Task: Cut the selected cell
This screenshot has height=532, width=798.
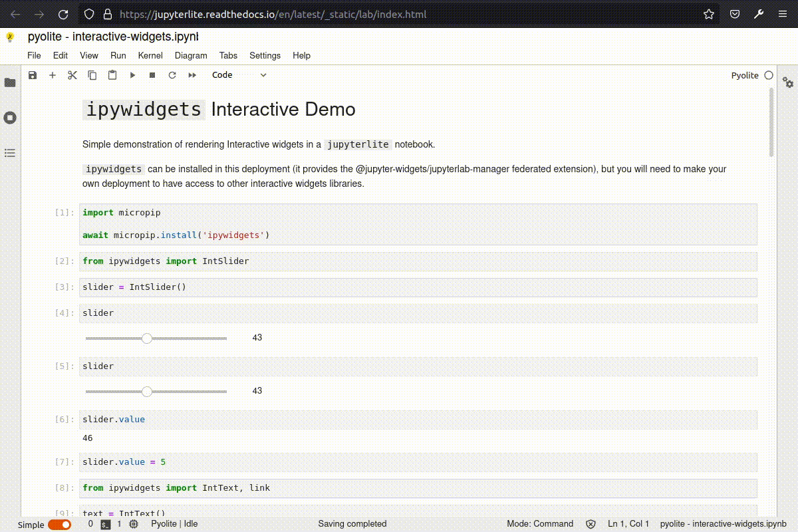Action: [72, 74]
